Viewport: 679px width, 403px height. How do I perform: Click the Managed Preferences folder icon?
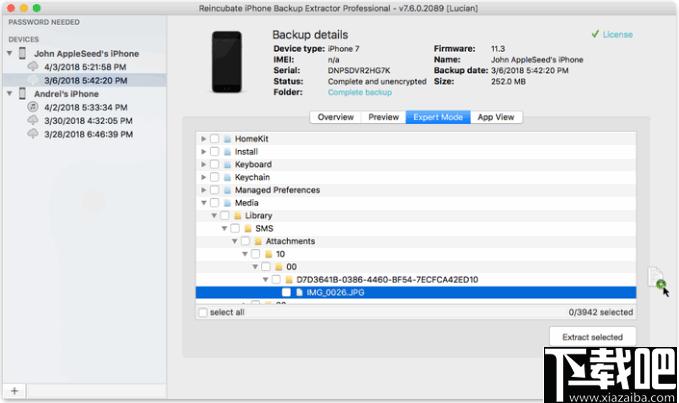coord(227,190)
